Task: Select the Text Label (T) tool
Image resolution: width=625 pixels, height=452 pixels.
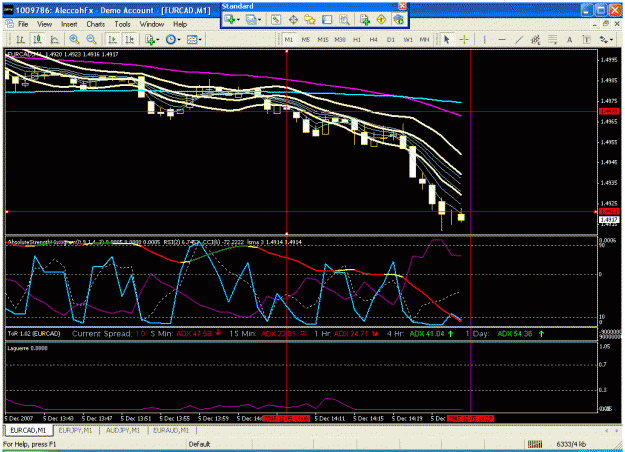Action: (x=586, y=39)
